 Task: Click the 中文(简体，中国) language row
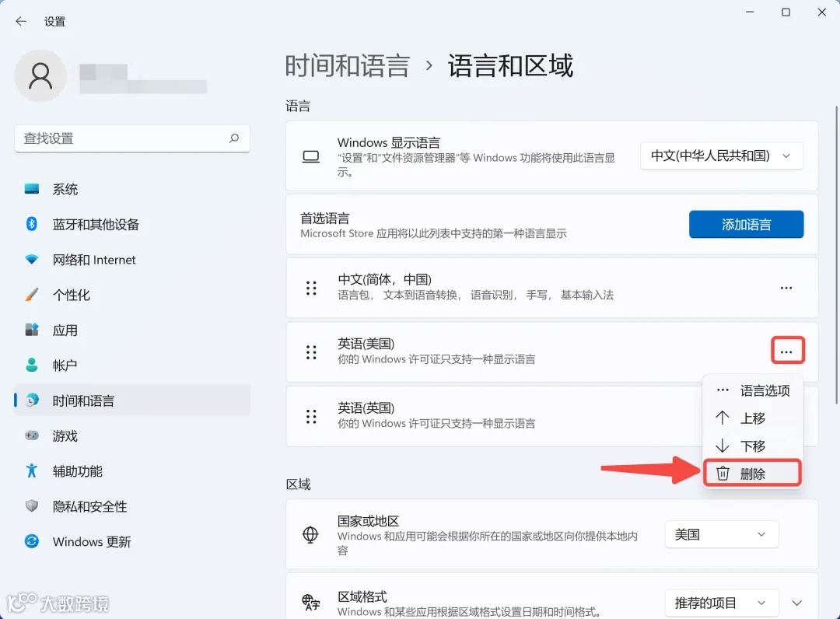click(x=551, y=288)
